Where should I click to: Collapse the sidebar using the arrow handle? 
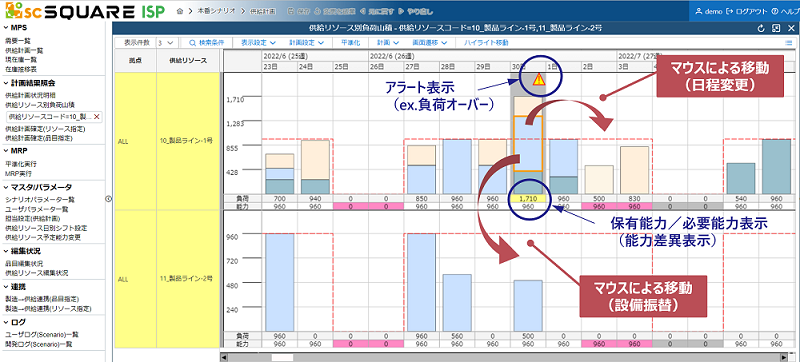click(108, 199)
